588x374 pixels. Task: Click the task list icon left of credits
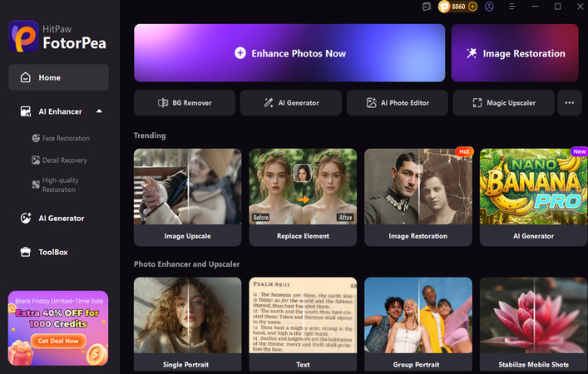pos(427,7)
